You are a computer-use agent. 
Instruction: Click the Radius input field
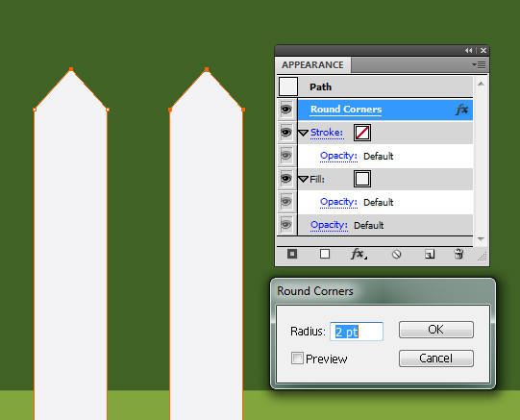tap(357, 332)
